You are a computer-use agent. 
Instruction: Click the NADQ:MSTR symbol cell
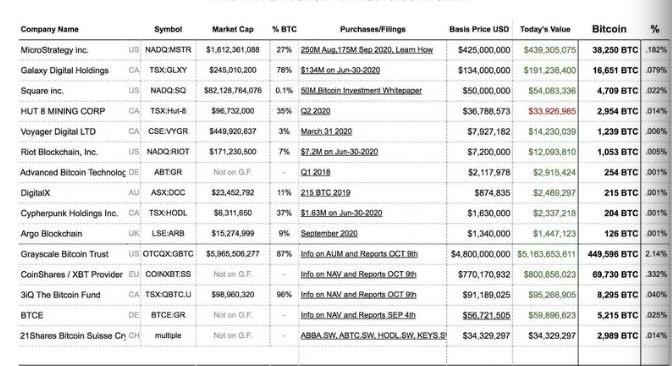168,50
